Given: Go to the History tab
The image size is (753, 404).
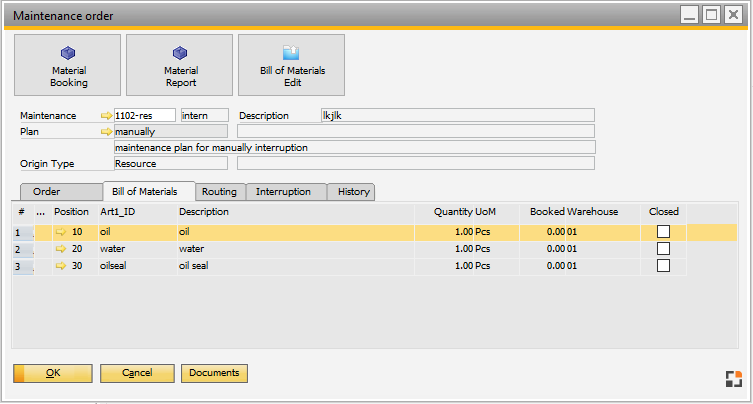Looking at the screenshot, I should pyautogui.click(x=353, y=191).
